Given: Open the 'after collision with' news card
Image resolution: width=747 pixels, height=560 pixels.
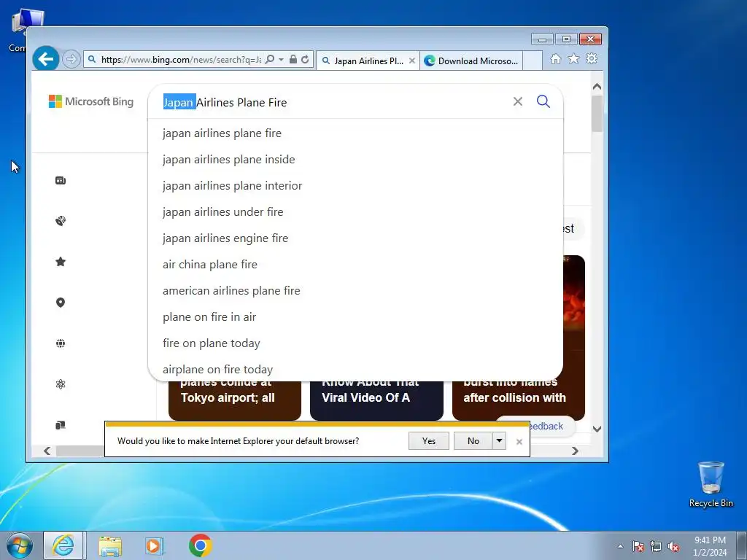Looking at the screenshot, I should (519, 400).
